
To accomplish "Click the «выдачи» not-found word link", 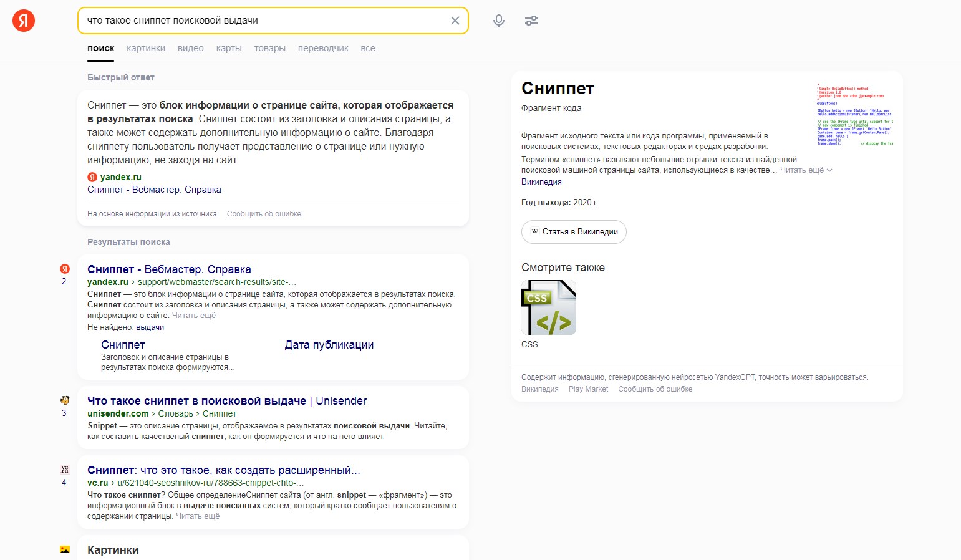I will 150,327.
